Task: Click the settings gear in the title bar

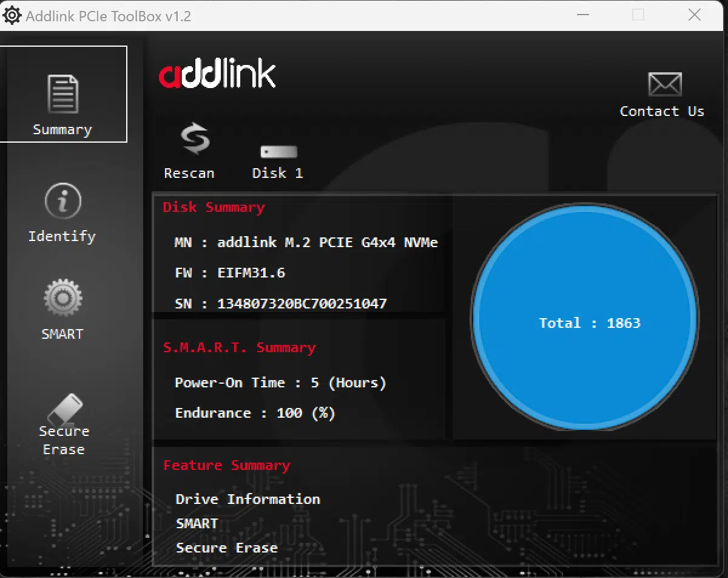Action: click(12, 15)
